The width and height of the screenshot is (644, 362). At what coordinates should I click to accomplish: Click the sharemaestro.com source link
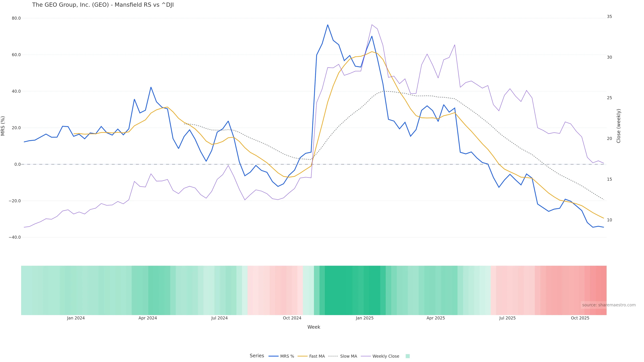tap(608, 305)
